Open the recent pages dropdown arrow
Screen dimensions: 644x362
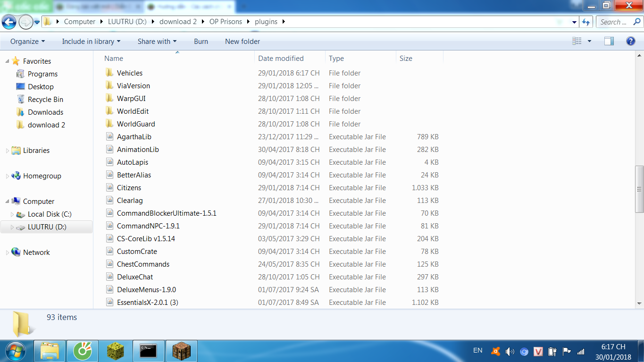pyautogui.click(x=37, y=22)
